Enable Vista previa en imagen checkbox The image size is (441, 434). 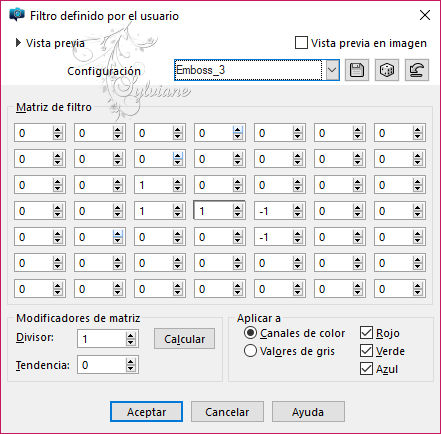click(x=301, y=43)
